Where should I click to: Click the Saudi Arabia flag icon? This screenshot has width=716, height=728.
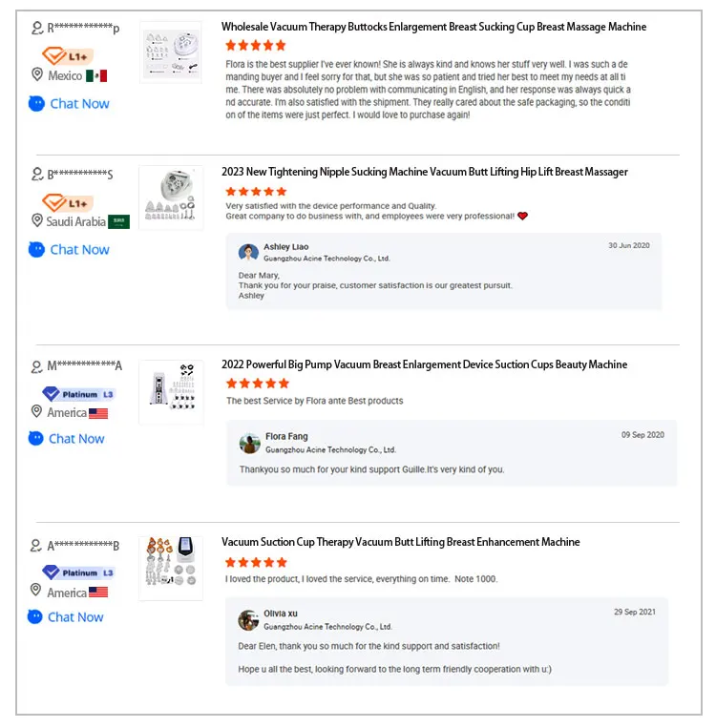[x=118, y=221]
